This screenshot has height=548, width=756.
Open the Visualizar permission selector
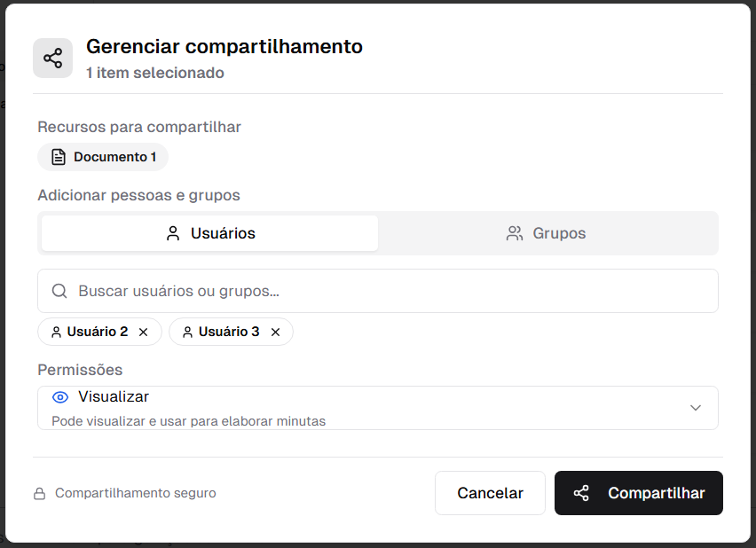click(x=355, y=408)
